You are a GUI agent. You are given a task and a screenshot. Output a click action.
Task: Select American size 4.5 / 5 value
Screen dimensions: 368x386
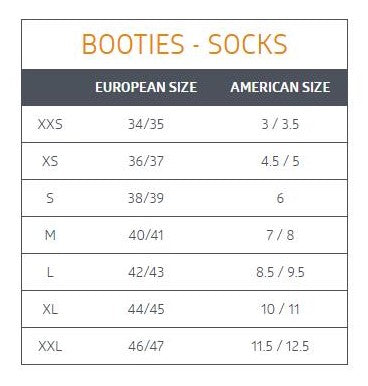(x=280, y=161)
